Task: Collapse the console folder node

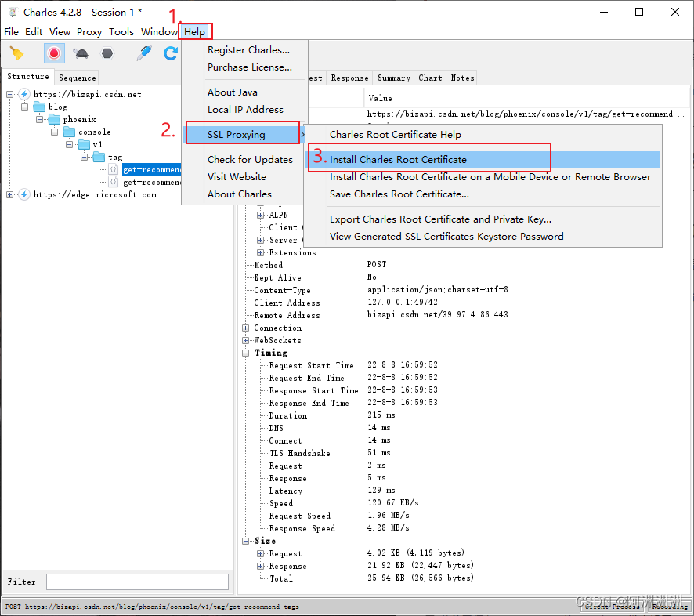Action: (54, 132)
